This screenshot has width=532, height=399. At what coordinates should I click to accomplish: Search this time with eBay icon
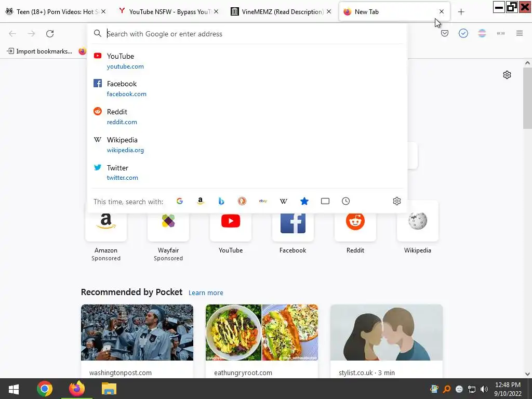tap(263, 201)
